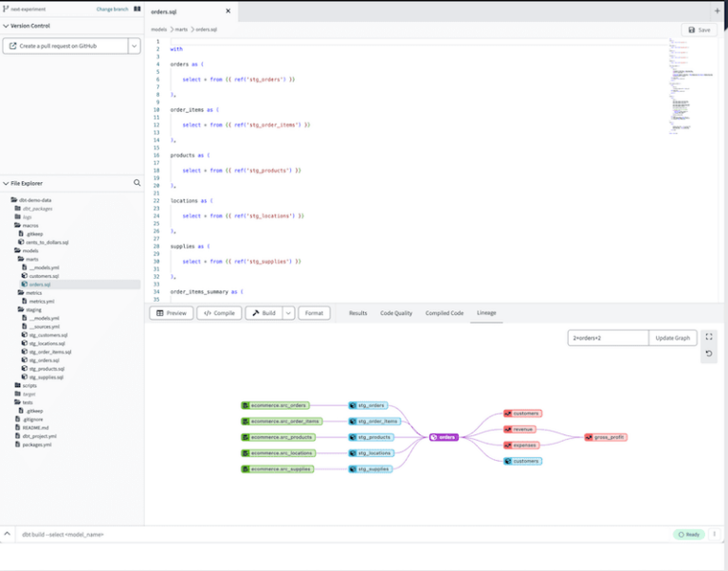Select the blue customers model node
Viewport: 728px width, 571px height.
(x=523, y=461)
